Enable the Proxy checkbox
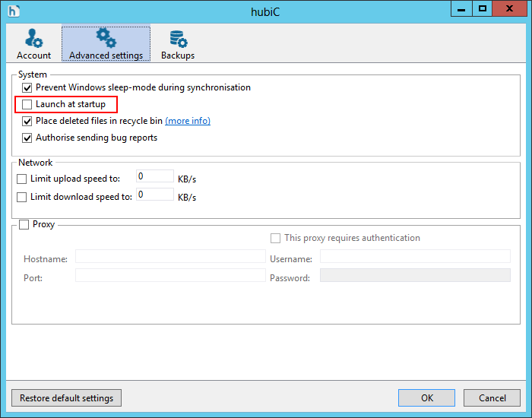The image size is (532, 418). pyautogui.click(x=24, y=225)
